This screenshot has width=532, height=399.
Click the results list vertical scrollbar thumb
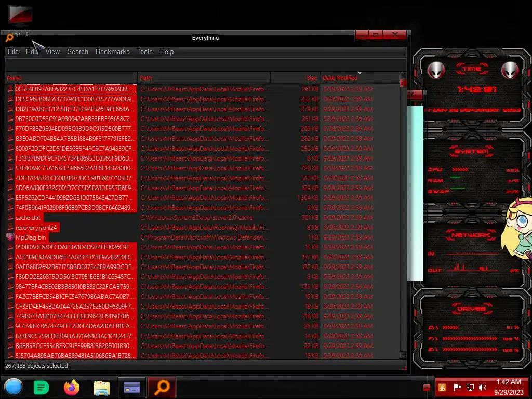pyautogui.click(x=403, y=83)
